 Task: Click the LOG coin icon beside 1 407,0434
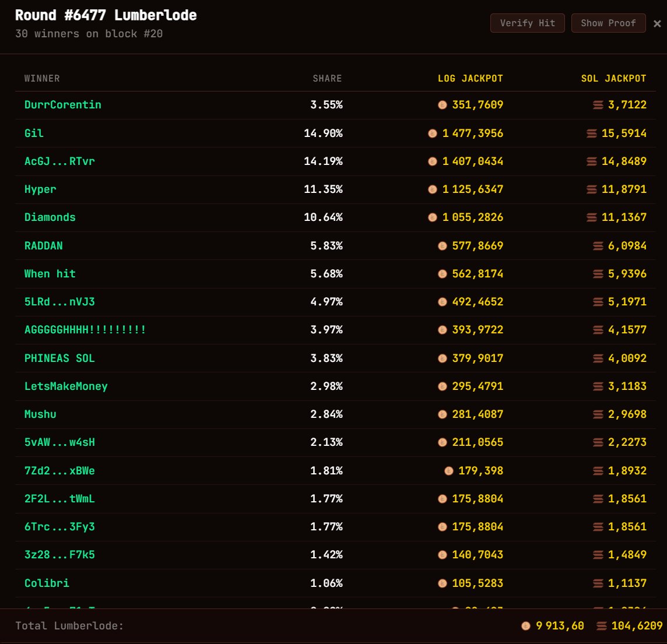(432, 161)
